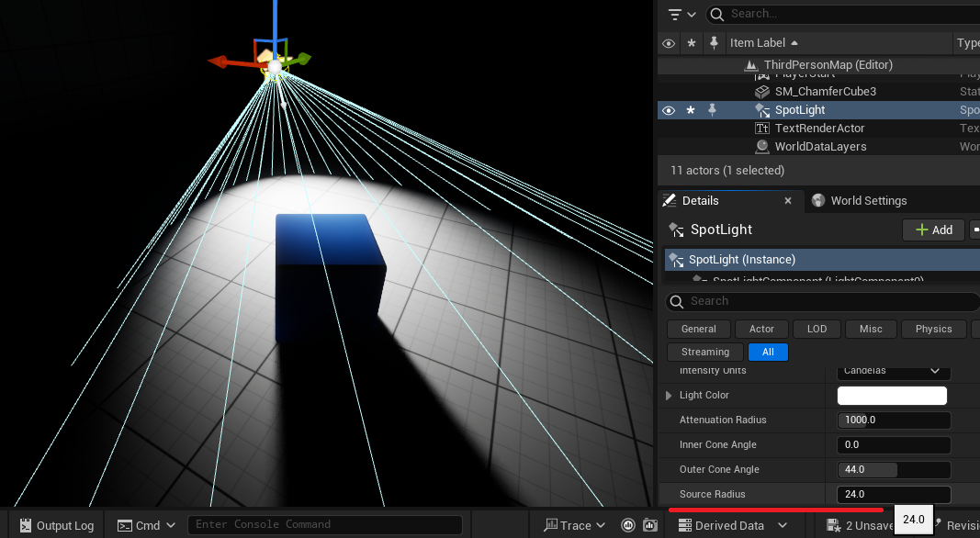
Task: Filter details by Misc
Action: pos(871,329)
